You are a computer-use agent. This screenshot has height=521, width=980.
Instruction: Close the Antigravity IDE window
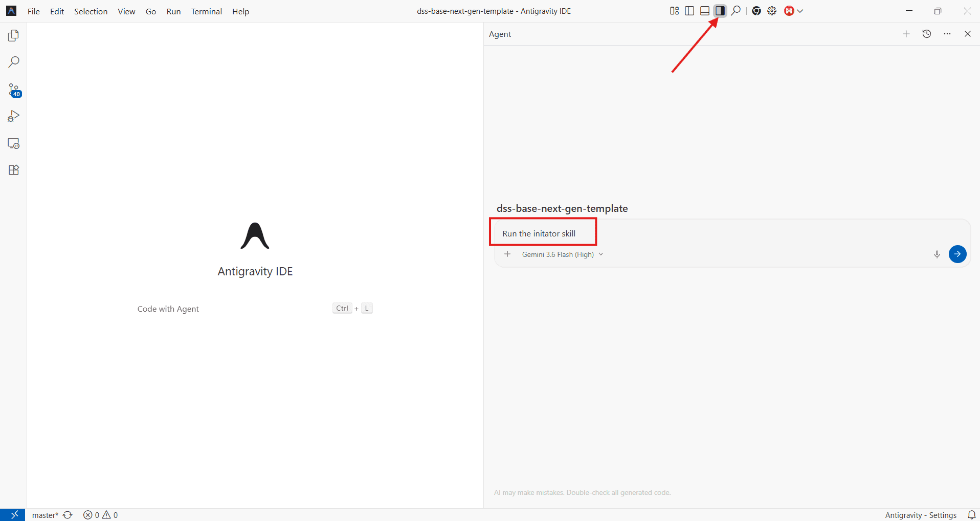[967, 11]
